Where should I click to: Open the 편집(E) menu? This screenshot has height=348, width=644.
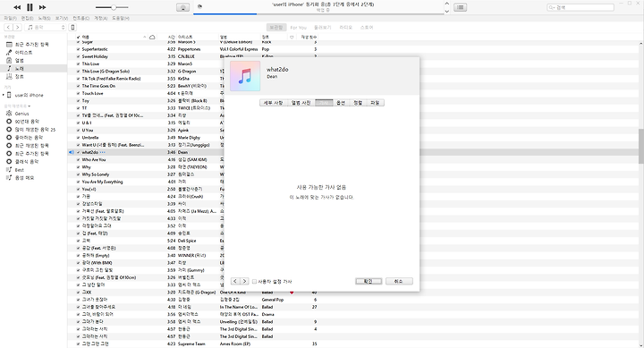(27, 18)
